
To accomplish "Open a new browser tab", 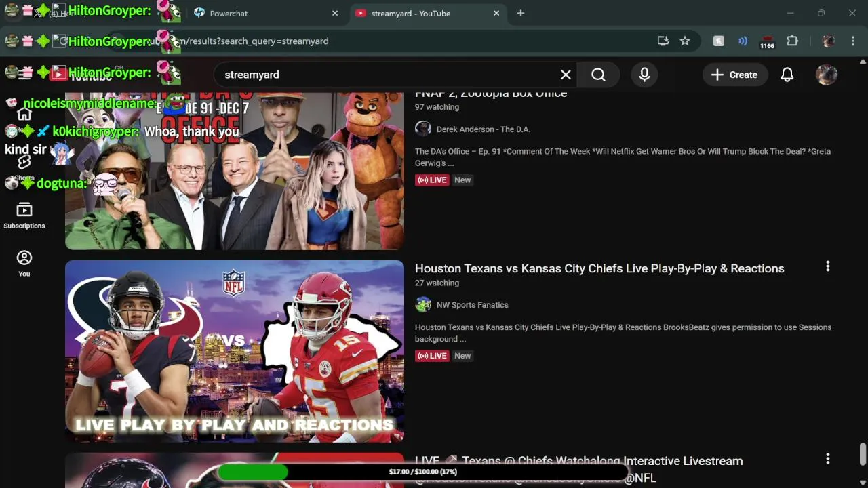I will point(521,14).
